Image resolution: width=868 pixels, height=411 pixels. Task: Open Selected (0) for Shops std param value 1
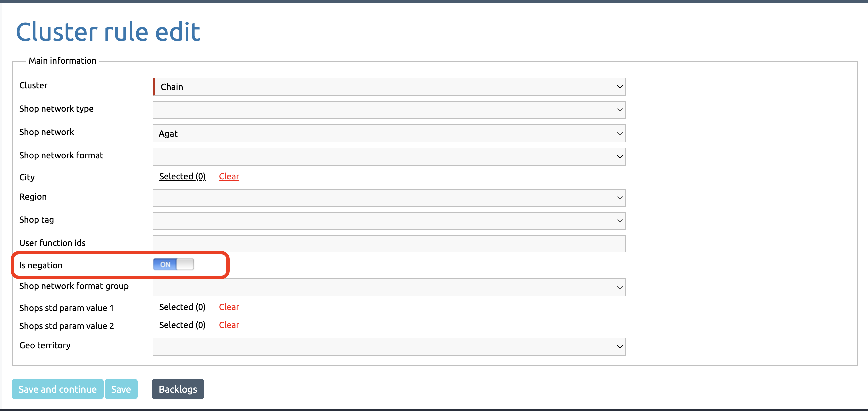[182, 307]
